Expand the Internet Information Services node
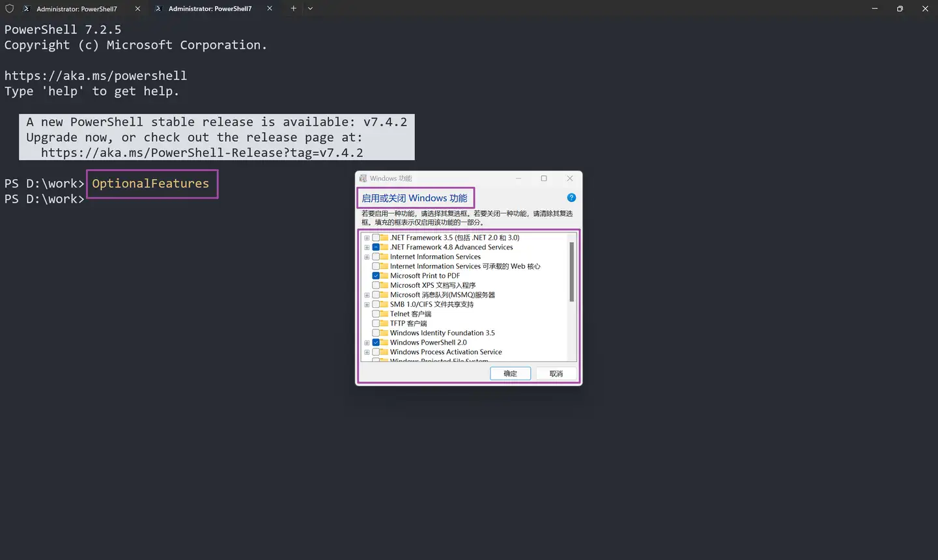938x560 pixels. pyautogui.click(x=367, y=257)
